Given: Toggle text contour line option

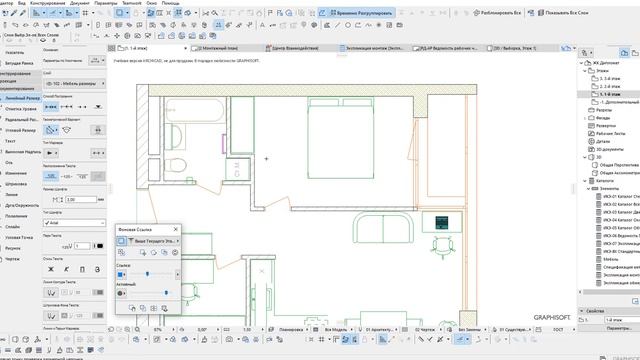Looking at the screenshot, I should pos(51,292).
